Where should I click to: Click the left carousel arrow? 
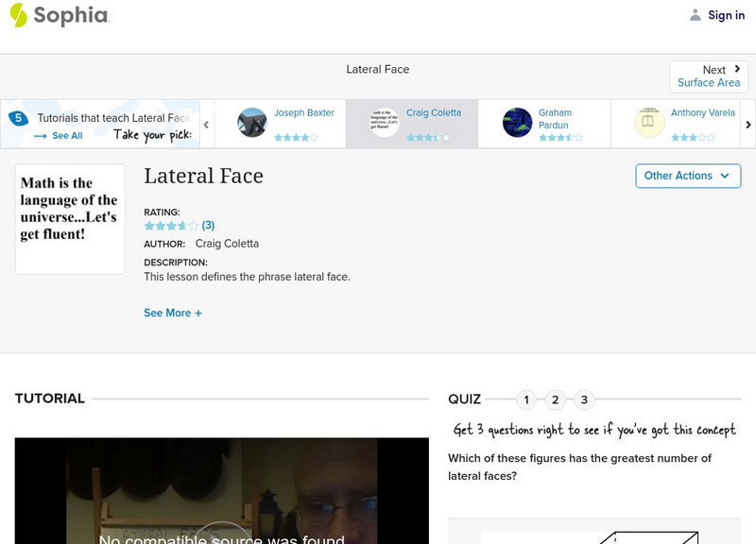pyautogui.click(x=205, y=122)
